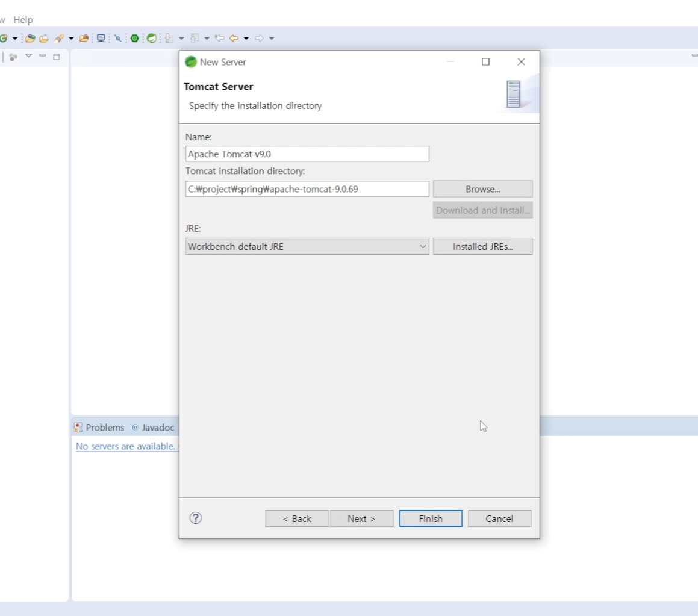Screen dimensions: 698x616
Task: Click the green power Boot Dashboard icon
Action: click(x=134, y=39)
